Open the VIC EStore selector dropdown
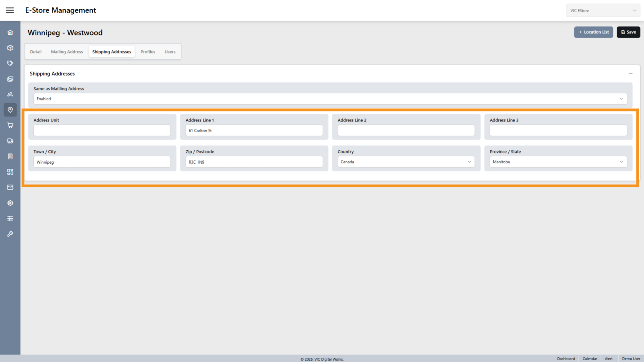Viewport: 644px width, 362px height. (x=603, y=11)
